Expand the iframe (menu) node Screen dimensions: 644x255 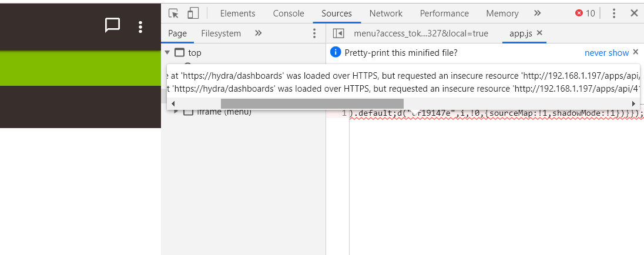tap(176, 111)
